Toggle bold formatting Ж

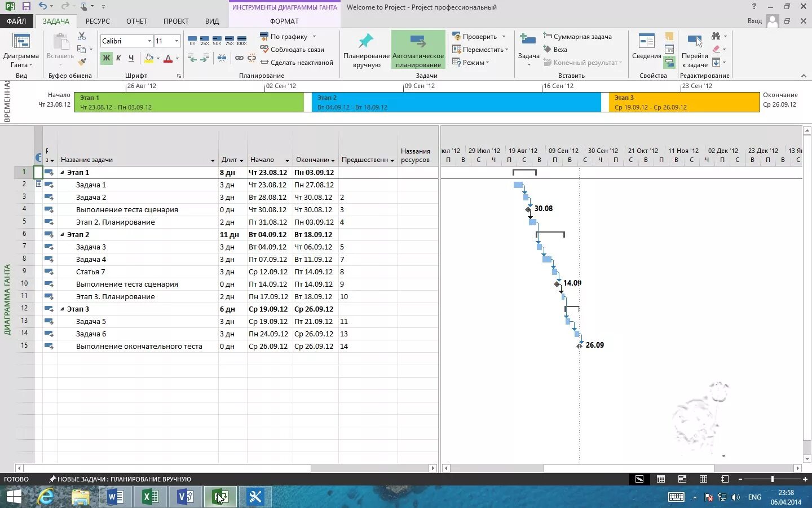click(106, 58)
